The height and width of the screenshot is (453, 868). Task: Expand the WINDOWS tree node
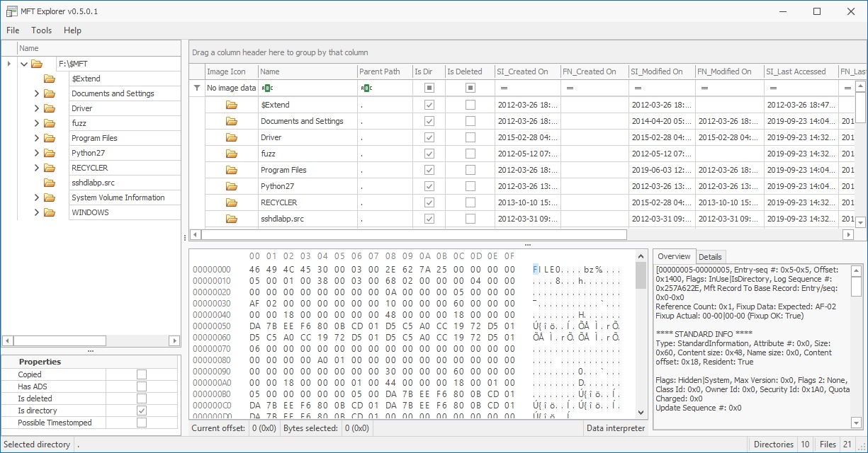[37, 212]
